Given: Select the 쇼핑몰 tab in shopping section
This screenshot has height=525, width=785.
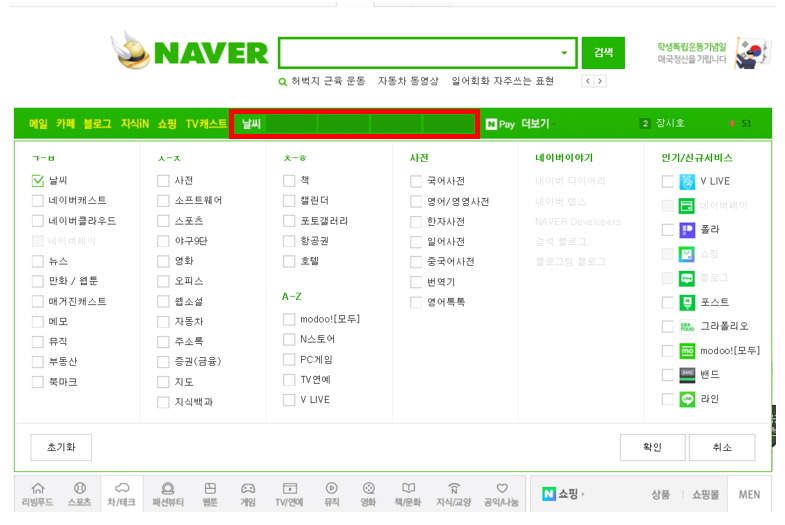Looking at the screenshot, I should pos(705,494).
